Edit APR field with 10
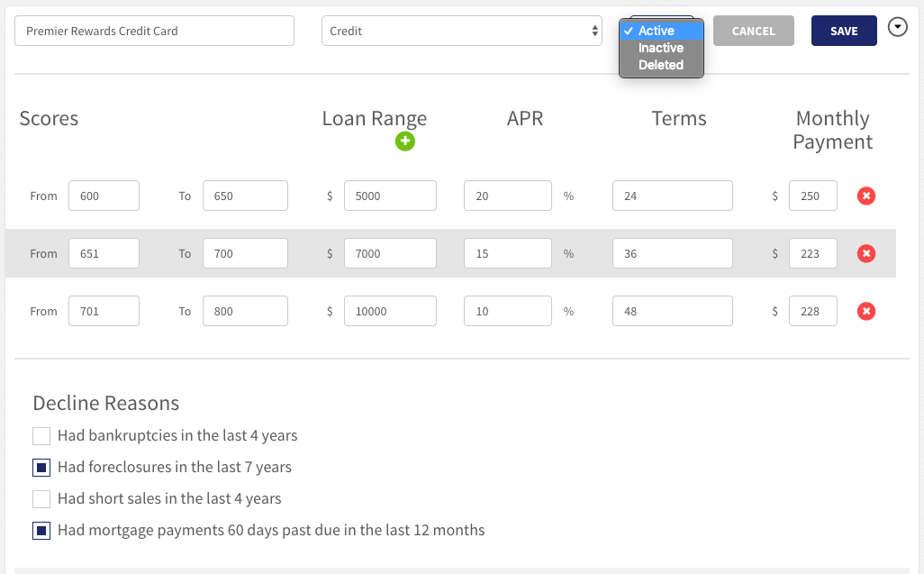The width and height of the screenshot is (924, 574). [x=507, y=311]
